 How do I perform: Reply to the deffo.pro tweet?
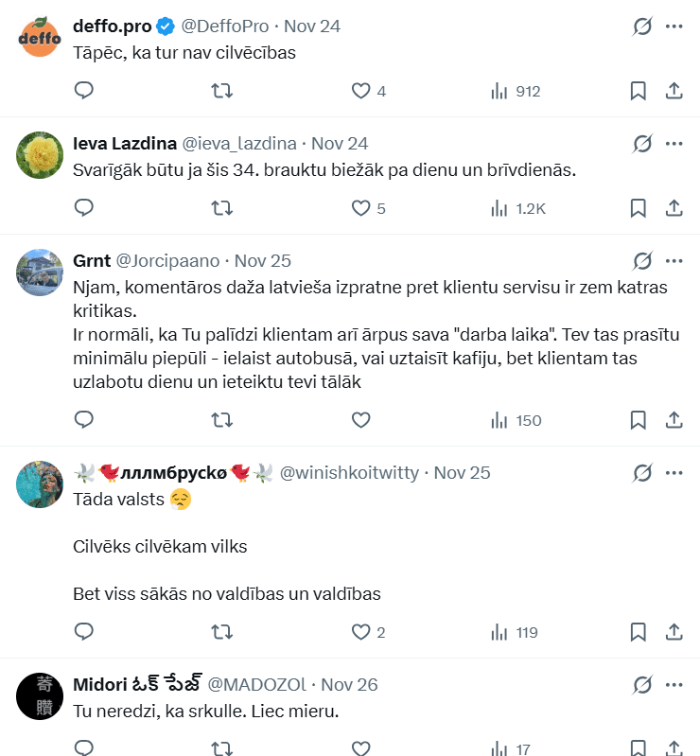click(84, 91)
